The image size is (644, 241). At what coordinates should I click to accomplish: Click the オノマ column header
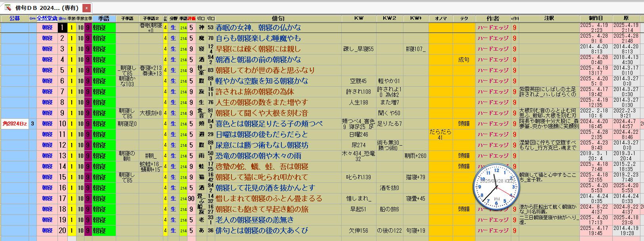(x=441, y=19)
